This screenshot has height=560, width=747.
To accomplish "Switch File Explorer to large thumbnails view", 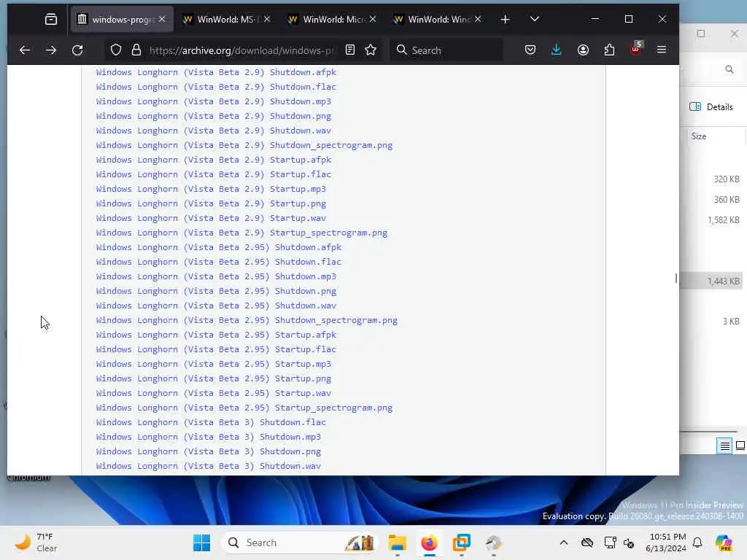I will tap(740, 446).
